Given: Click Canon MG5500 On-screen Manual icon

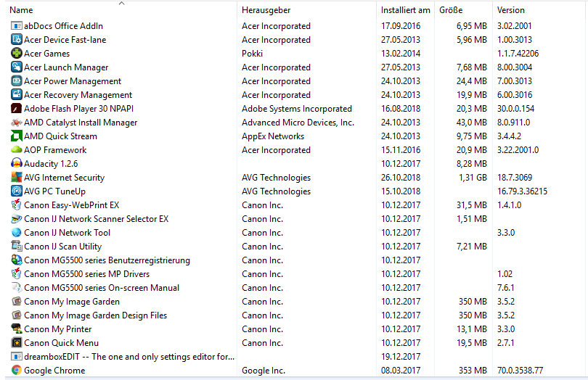Looking at the screenshot, I should click(17, 288).
